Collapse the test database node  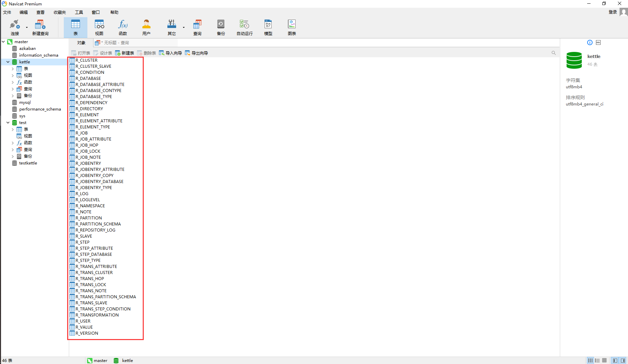(8, 123)
